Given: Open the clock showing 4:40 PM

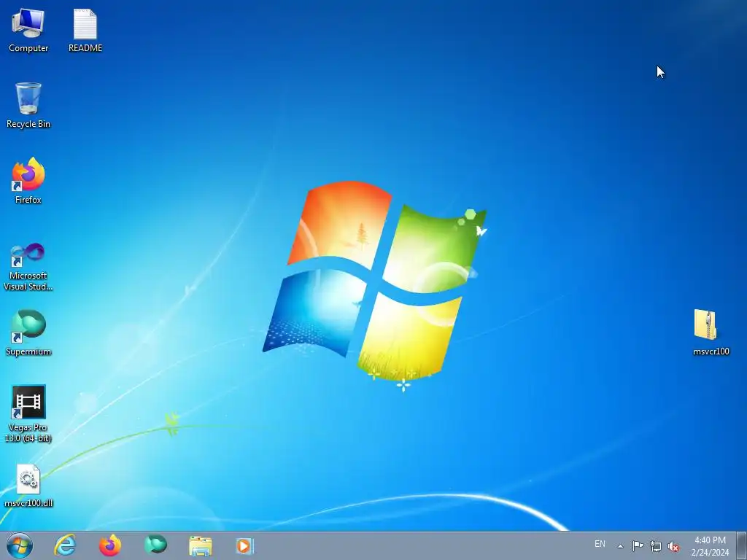Looking at the screenshot, I should click(710, 545).
